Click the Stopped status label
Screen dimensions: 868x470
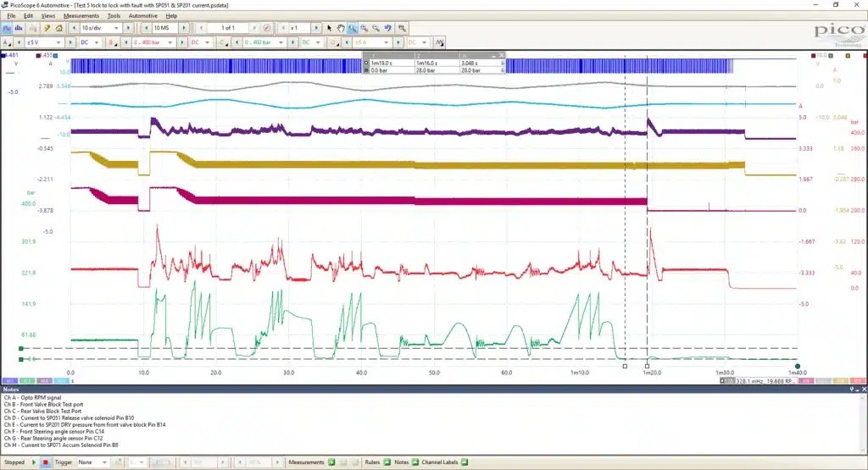[14, 462]
